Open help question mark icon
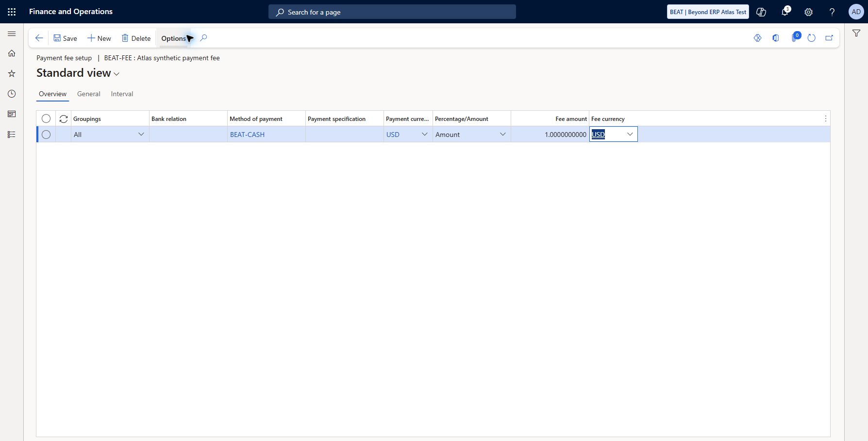This screenshot has width=868, height=441. pos(832,12)
